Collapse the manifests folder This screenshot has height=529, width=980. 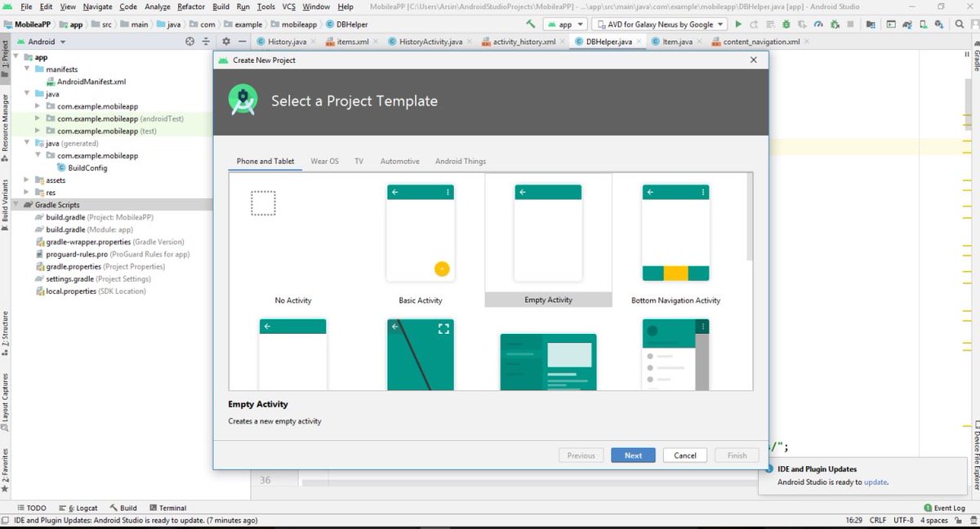click(x=28, y=69)
